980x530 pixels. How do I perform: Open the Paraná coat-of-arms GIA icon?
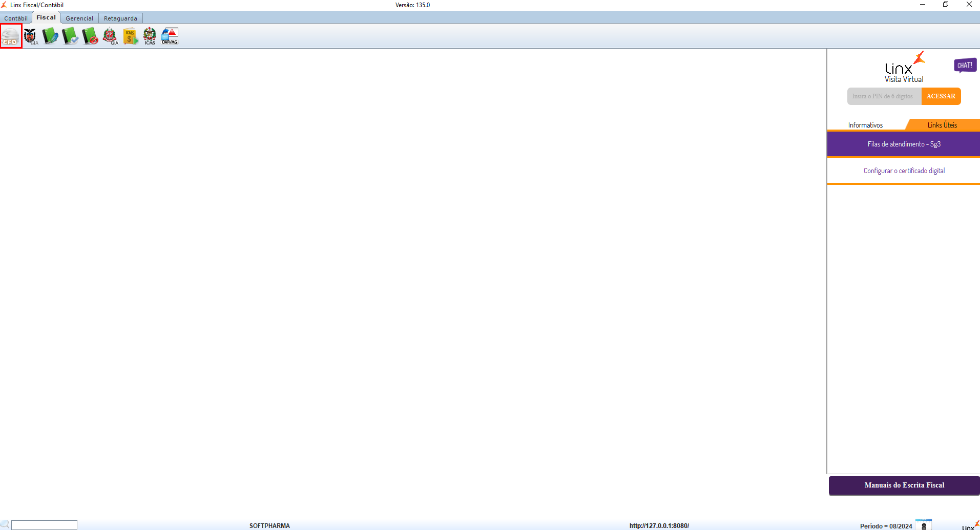point(31,36)
